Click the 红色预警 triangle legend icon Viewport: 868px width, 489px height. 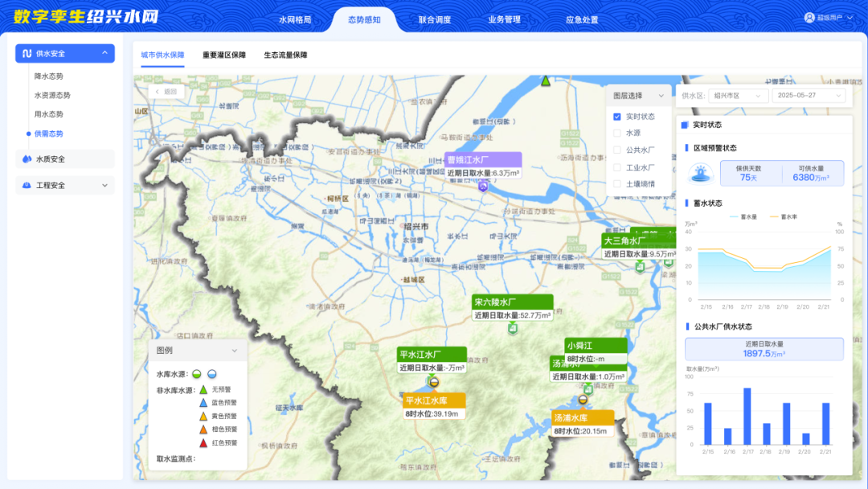point(203,443)
